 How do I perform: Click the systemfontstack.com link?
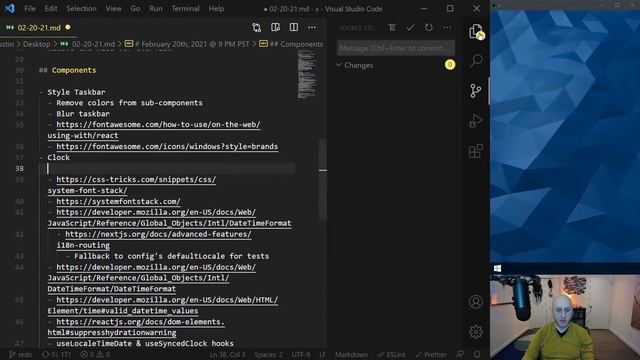tap(118, 202)
